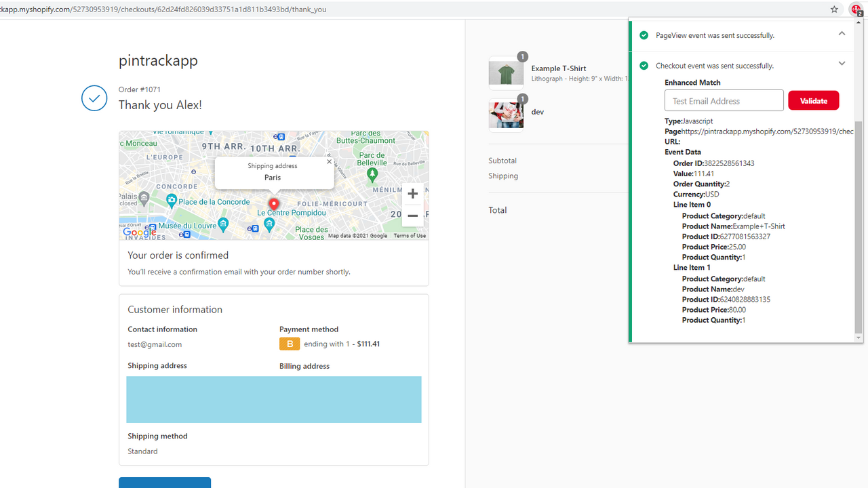Click the Order #1071 text
Viewport: 868px width, 488px height.
click(x=140, y=89)
